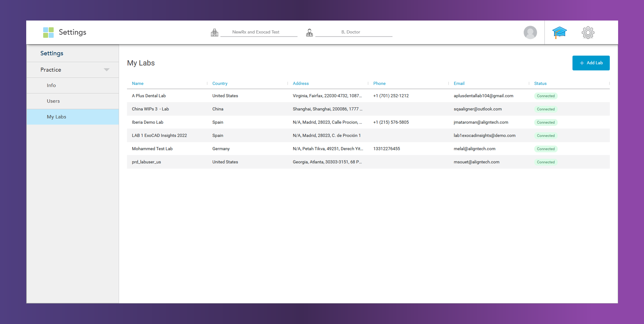This screenshot has height=324, width=644.
Task: Open the settings gear icon
Action: pos(587,32)
